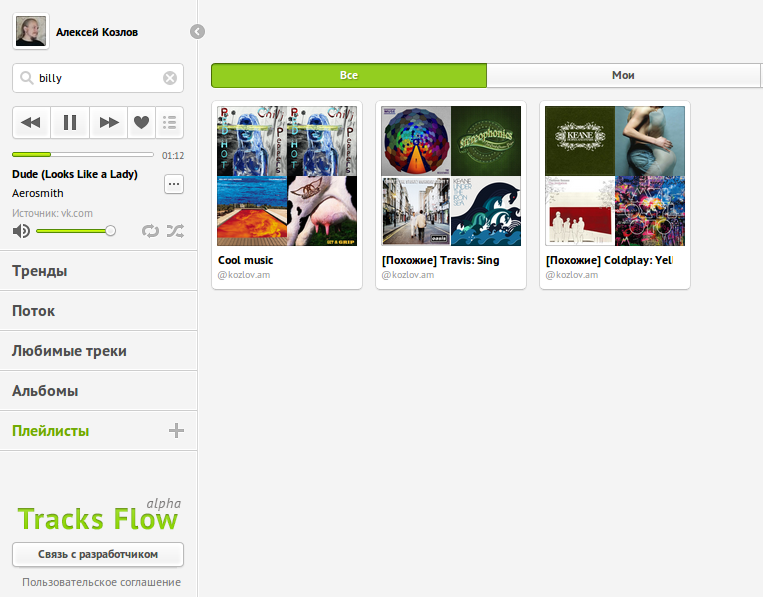Switch to the Мои tab
This screenshot has width=763, height=597.
[x=623, y=75]
